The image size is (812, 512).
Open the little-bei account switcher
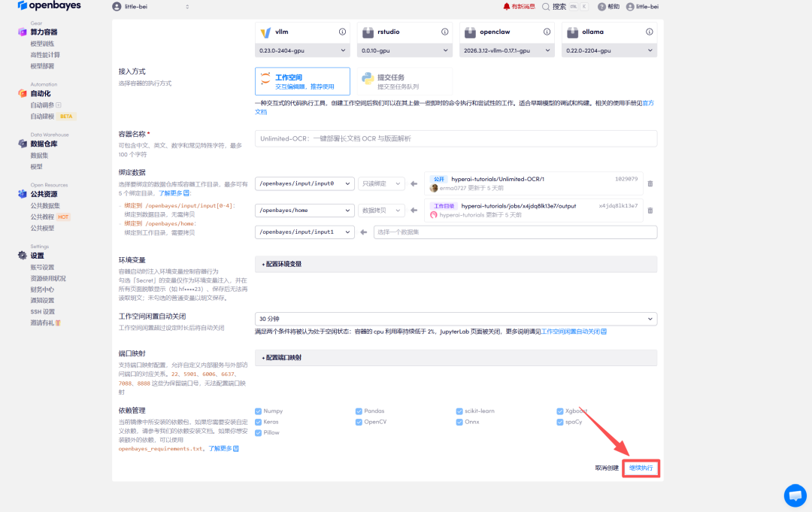click(151, 7)
